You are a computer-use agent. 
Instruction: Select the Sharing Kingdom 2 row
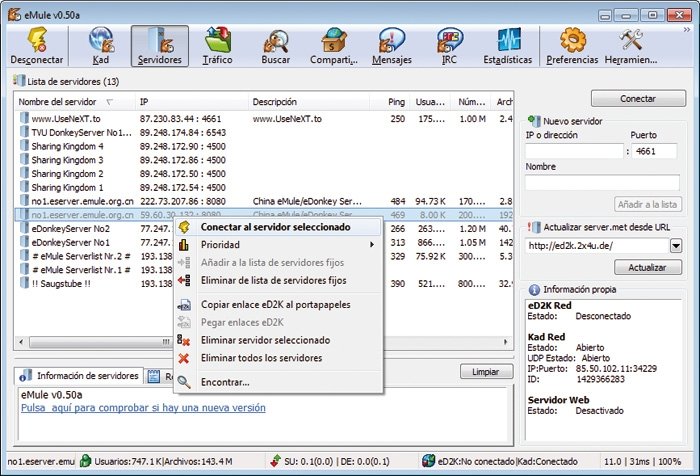(263, 174)
